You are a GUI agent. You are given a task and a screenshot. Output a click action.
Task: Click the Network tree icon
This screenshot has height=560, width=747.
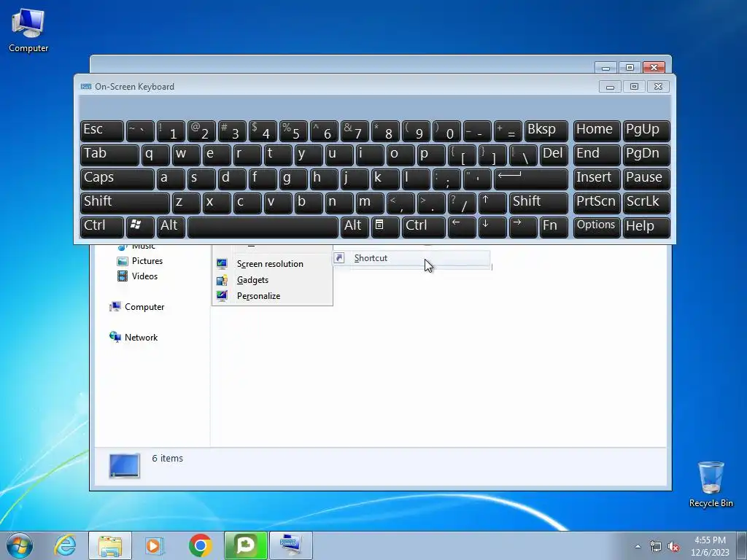115,337
